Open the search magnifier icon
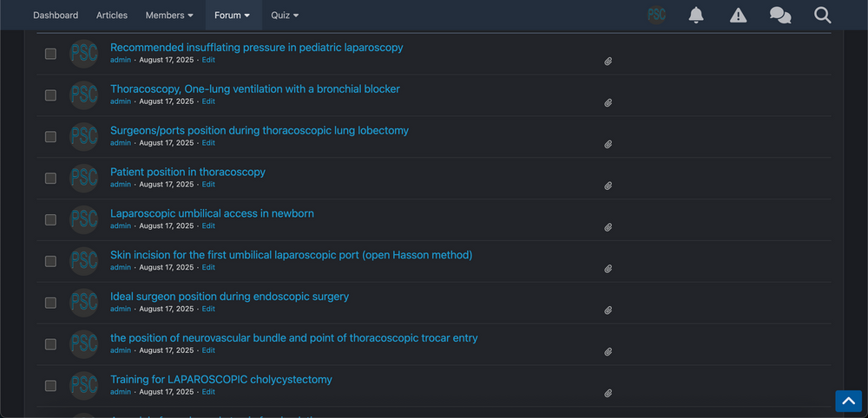The width and height of the screenshot is (868, 418). (823, 15)
